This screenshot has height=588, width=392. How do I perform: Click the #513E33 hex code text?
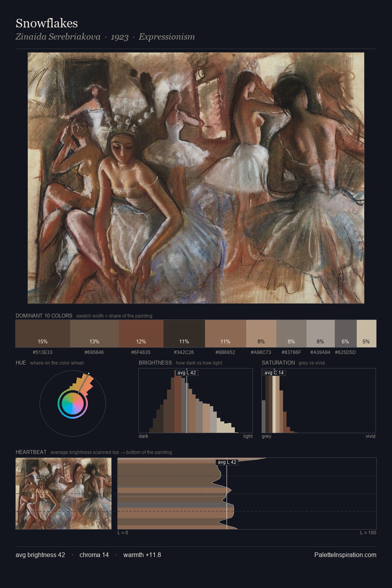[x=43, y=352]
